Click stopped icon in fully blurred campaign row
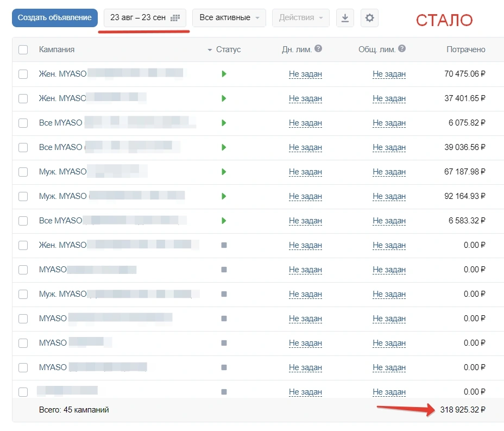The image size is (504, 431). (224, 392)
